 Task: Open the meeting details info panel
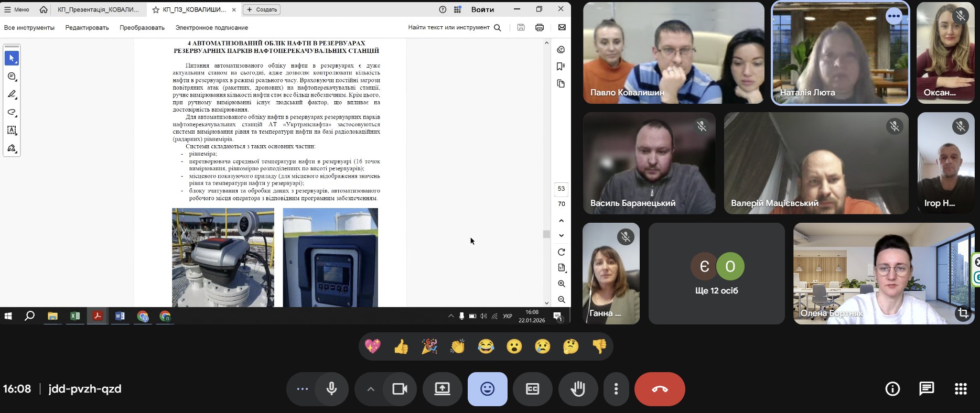click(x=892, y=389)
